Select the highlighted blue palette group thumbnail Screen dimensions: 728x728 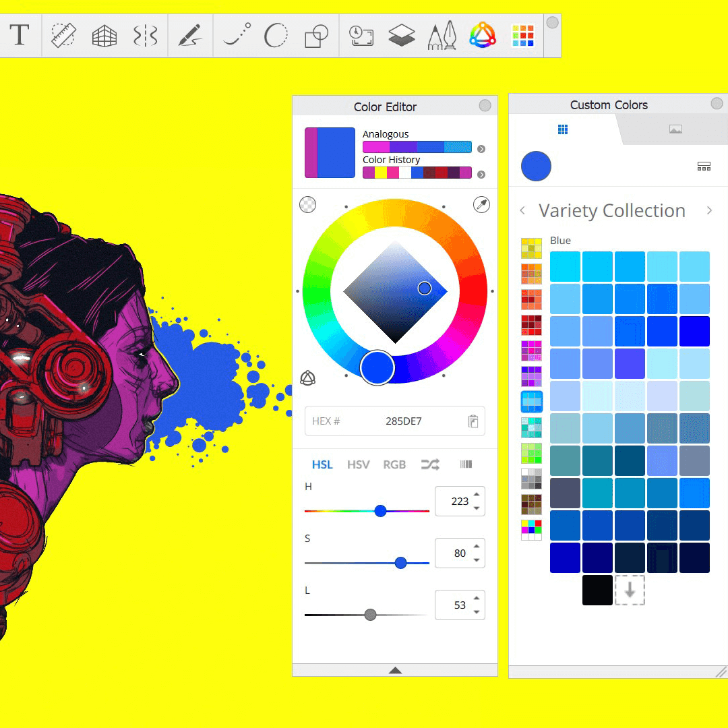click(x=532, y=402)
